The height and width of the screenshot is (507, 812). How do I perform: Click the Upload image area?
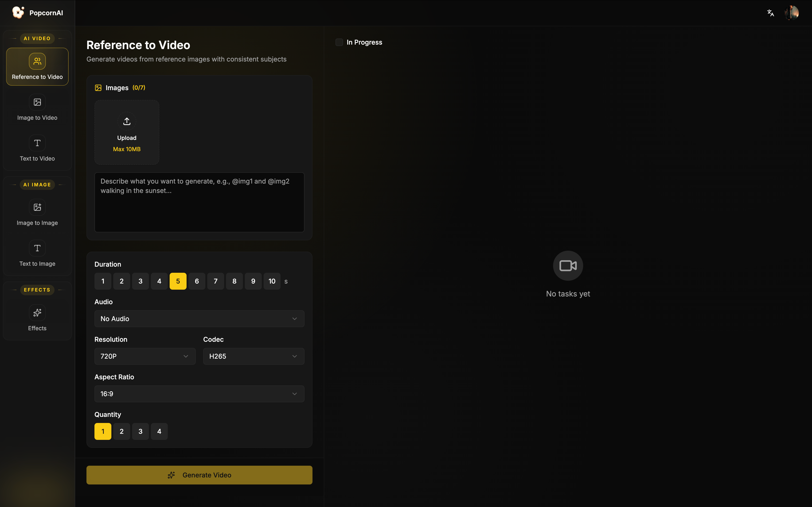click(x=126, y=132)
